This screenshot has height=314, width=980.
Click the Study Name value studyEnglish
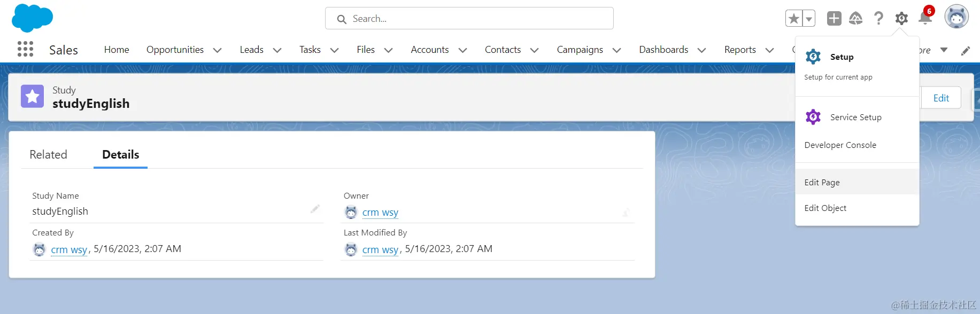60,211
